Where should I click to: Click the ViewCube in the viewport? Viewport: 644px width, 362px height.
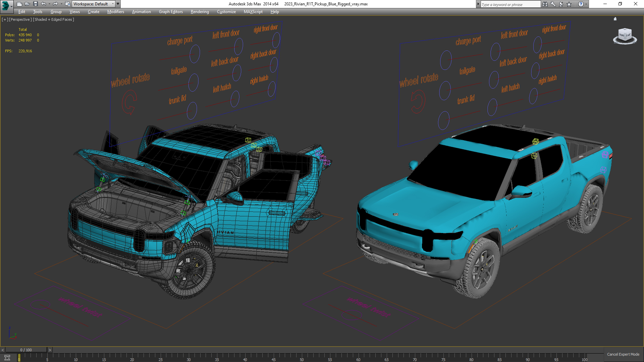(x=625, y=35)
